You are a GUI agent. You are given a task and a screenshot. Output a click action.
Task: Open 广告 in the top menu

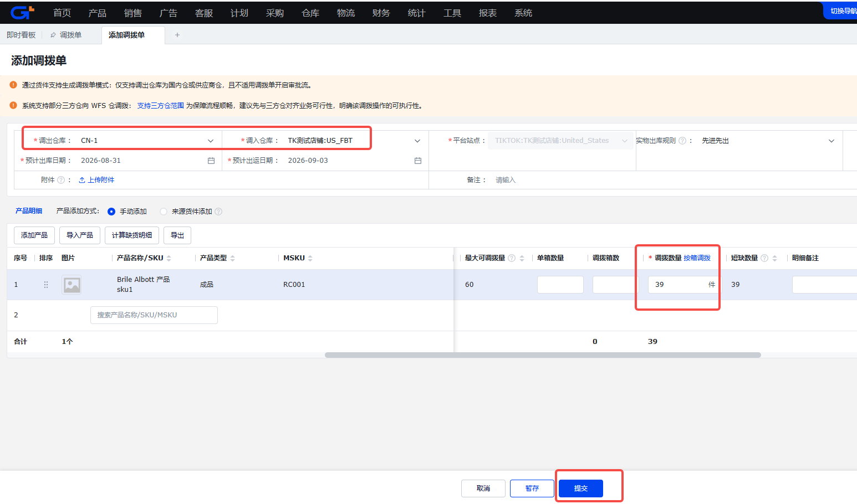169,13
